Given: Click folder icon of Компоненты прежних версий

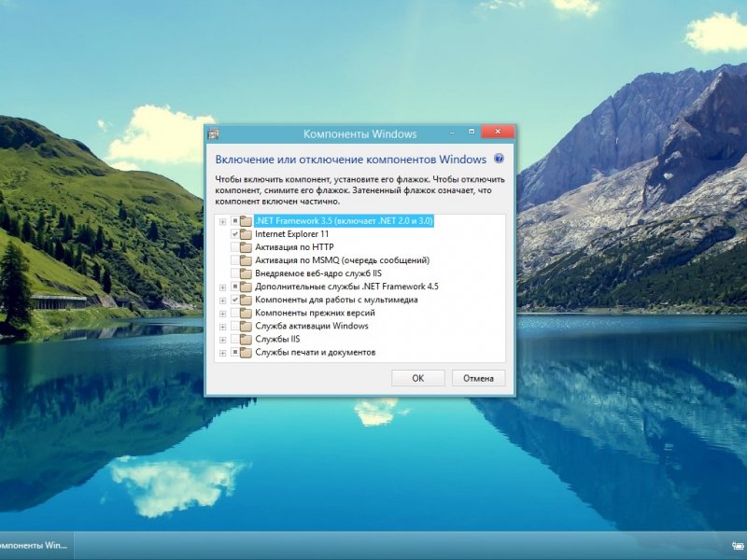Looking at the screenshot, I should [x=246, y=313].
